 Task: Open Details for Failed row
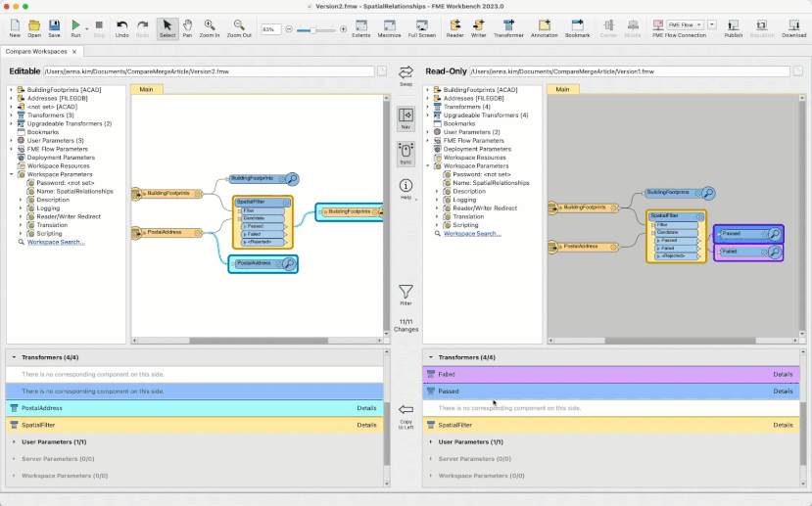[x=783, y=374]
